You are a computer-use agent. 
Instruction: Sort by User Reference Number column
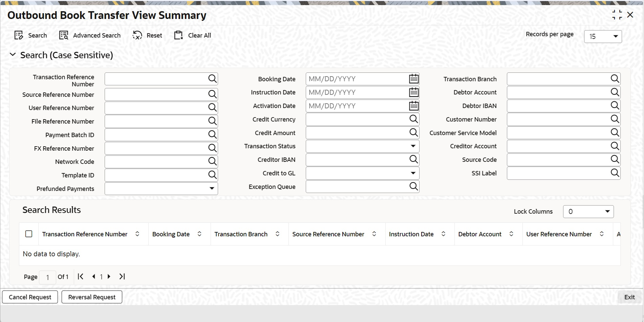click(x=602, y=234)
